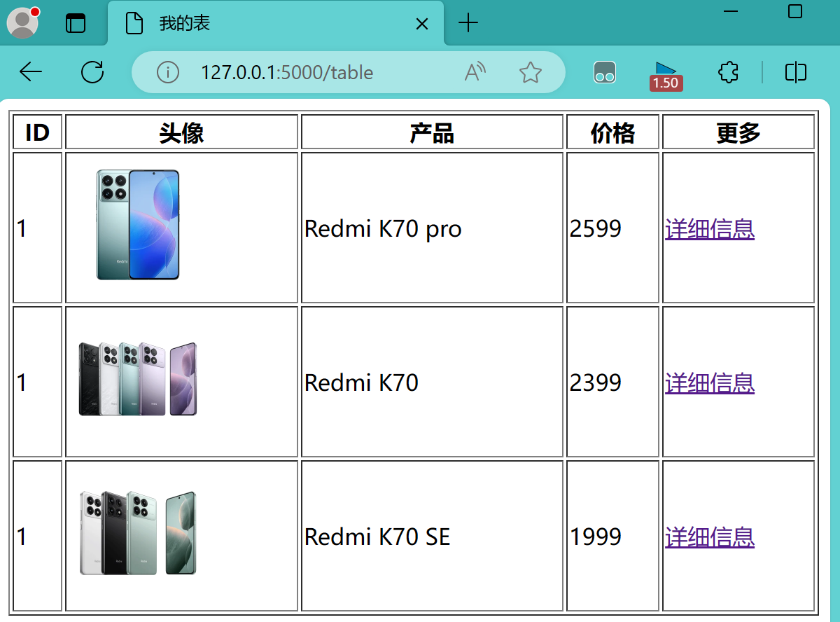840x622 pixels.
Task: Select the product name in the 2399 row
Action: click(361, 382)
